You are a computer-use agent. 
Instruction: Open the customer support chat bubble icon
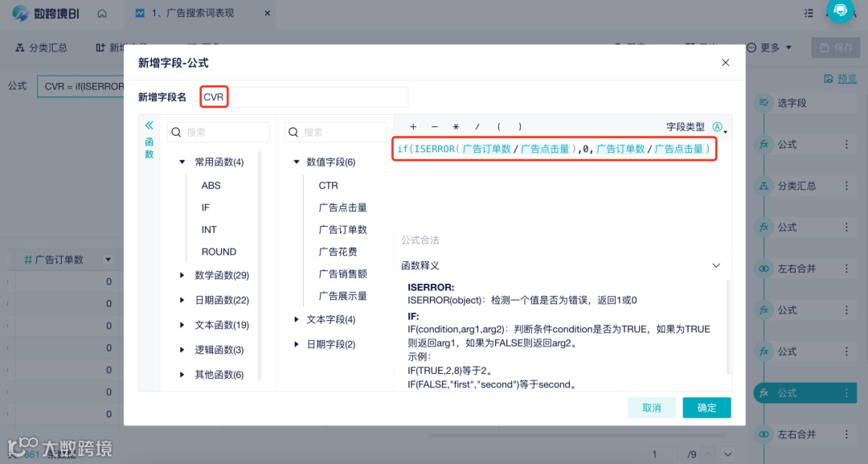[x=841, y=11]
